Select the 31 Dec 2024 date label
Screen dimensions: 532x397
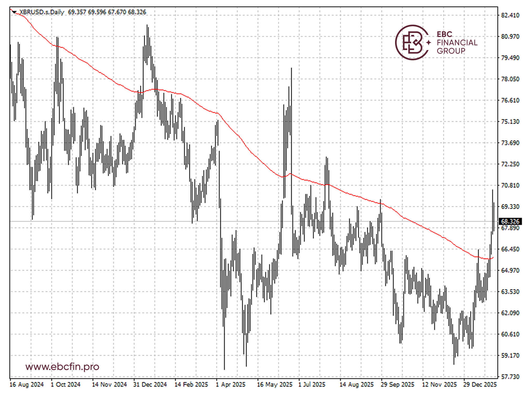150,385
